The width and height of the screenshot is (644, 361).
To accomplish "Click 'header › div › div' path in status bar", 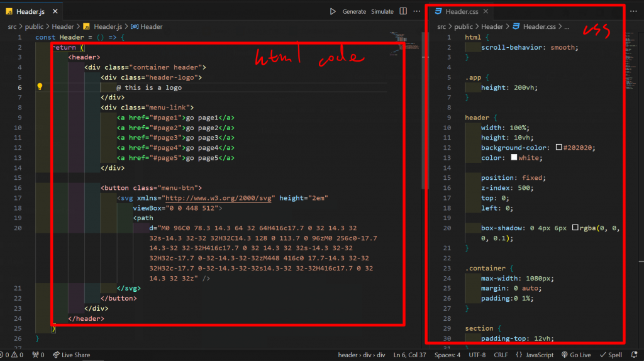I will (x=362, y=355).
